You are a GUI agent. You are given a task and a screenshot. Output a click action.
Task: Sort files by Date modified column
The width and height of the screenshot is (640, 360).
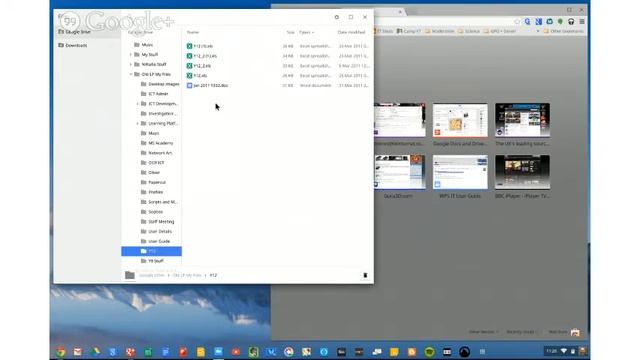(x=351, y=32)
